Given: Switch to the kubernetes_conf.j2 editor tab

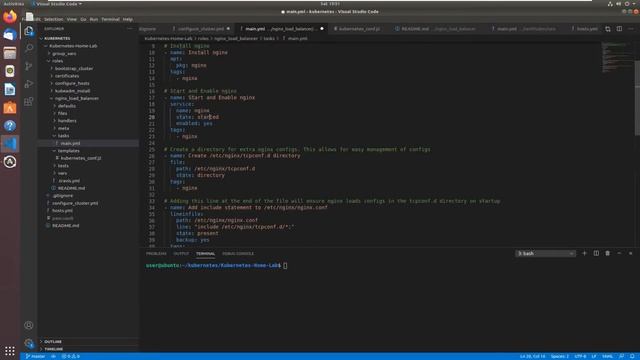Looking at the screenshot, I should (x=360, y=29).
